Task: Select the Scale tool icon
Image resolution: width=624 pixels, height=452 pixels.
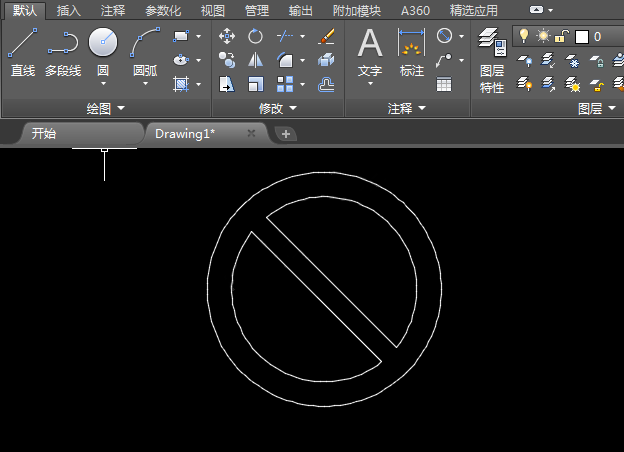Action: tap(255, 84)
